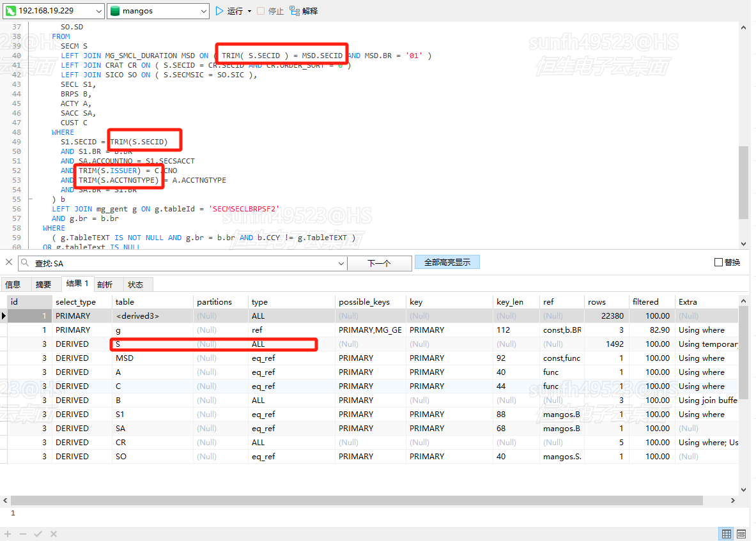Open the Run options dropdown arrow
This screenshot has height=541, width=756.
click(x=249, y=11)
